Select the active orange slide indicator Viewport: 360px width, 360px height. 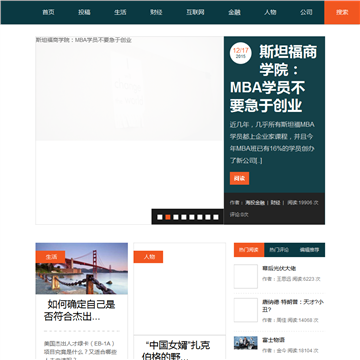click(x=168, y=217)
